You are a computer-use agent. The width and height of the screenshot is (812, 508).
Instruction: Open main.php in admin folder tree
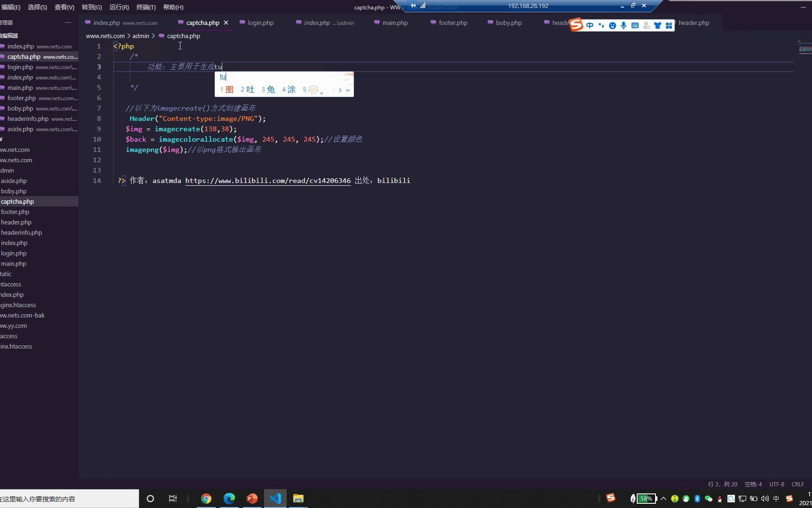pos(39,263)
